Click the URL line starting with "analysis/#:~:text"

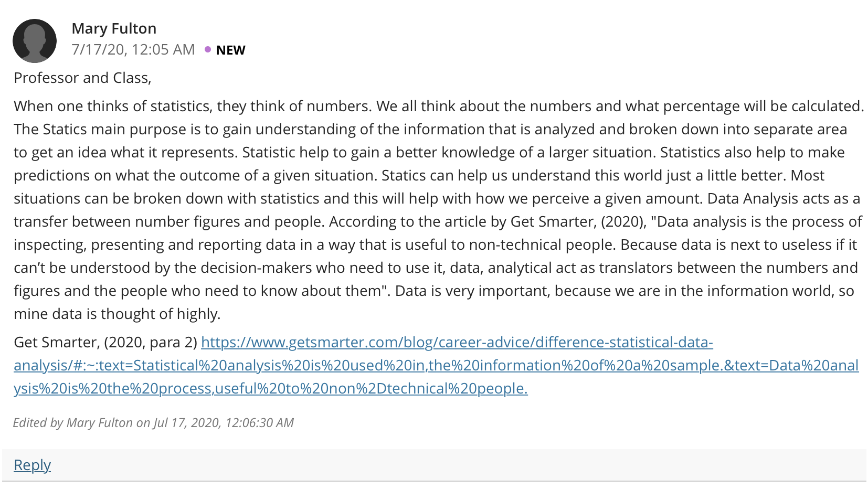(436, 365)
